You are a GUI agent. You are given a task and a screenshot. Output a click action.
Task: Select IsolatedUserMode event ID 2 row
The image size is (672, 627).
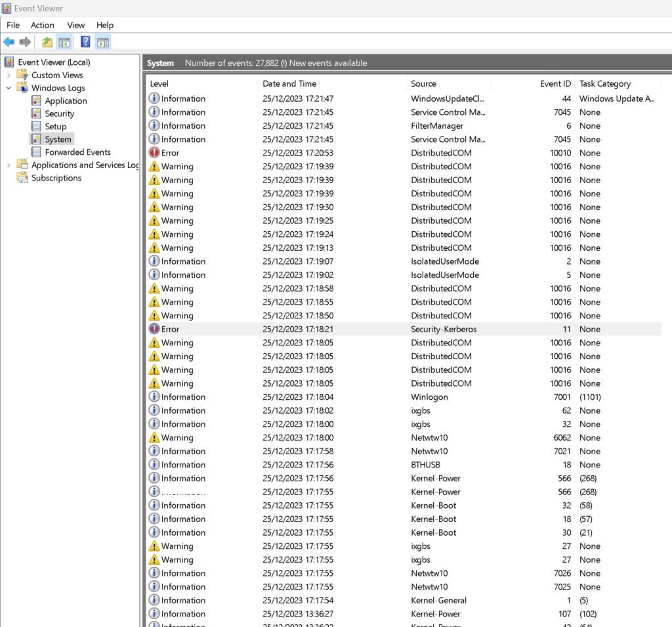point(404,261)
